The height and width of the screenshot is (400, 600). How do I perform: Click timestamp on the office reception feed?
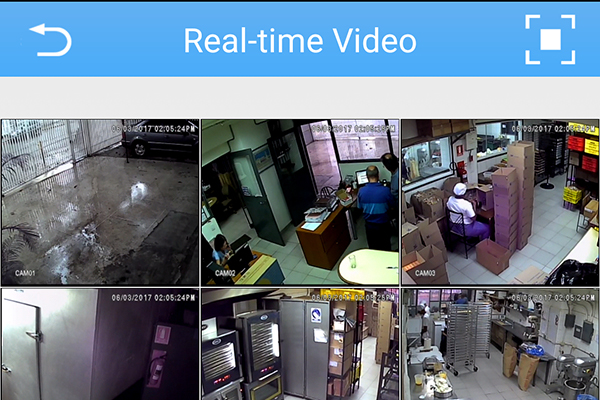(352, 128)
